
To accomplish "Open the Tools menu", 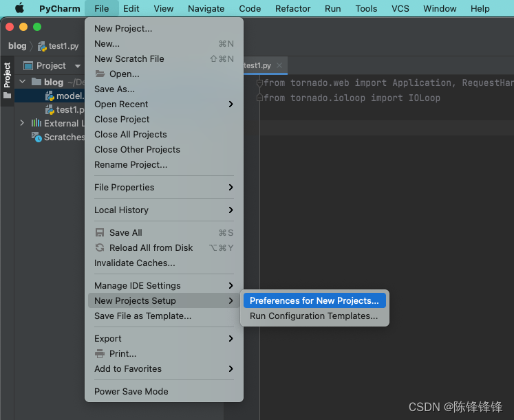I will (x=366, y=8).
